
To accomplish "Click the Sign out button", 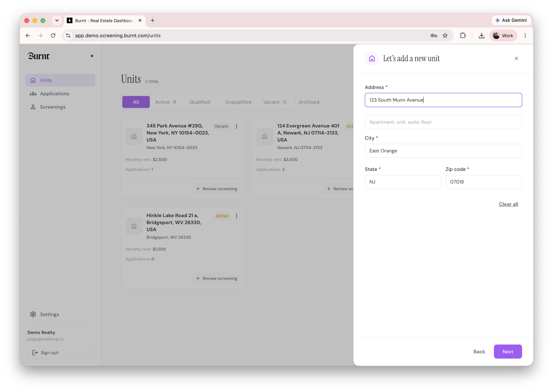I will [60, 353].
